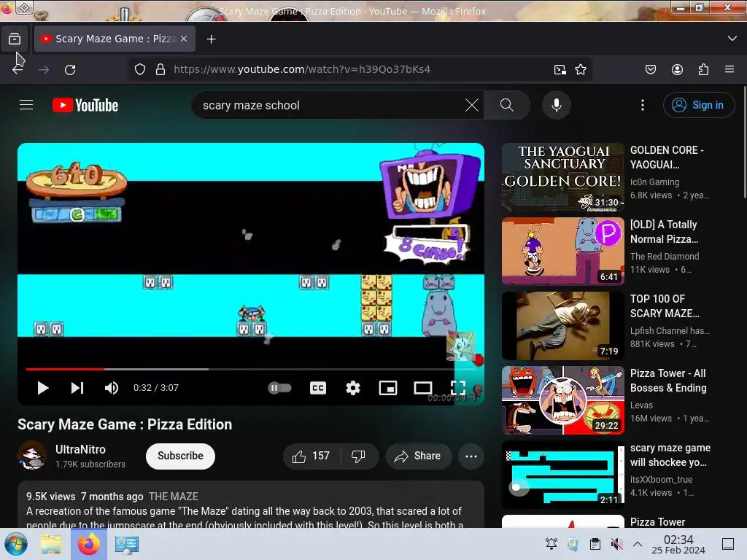Click the Share button

click(x=417, y=456)
